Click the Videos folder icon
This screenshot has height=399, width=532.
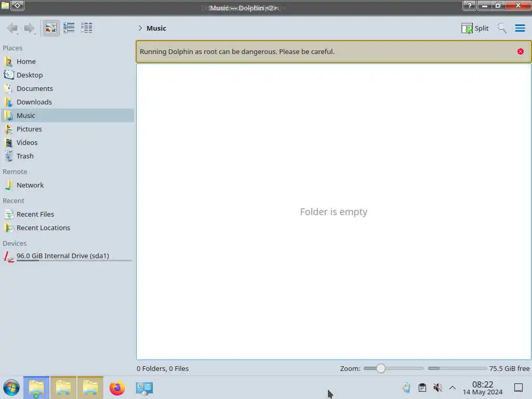(x=9, y=143)
